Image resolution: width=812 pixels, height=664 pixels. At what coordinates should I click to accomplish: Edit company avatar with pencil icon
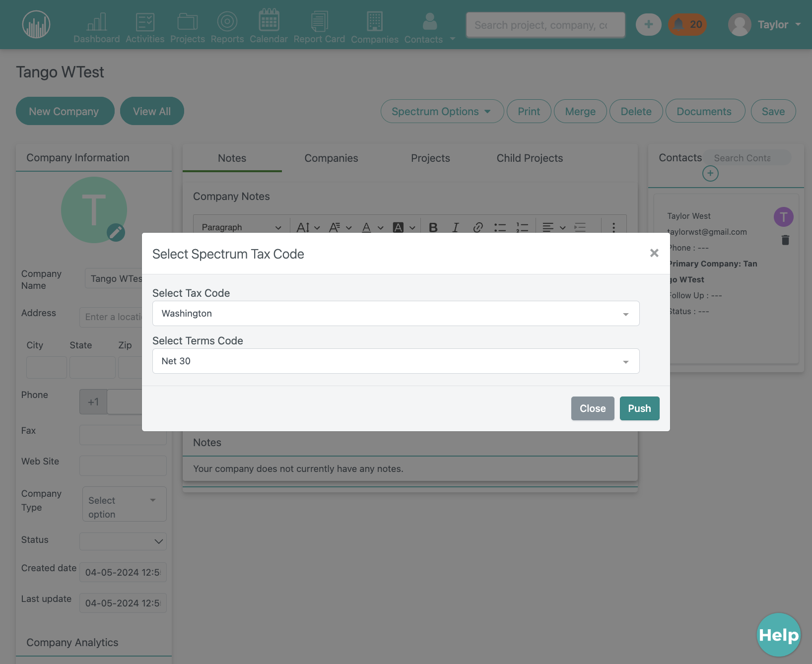(116, 232)
